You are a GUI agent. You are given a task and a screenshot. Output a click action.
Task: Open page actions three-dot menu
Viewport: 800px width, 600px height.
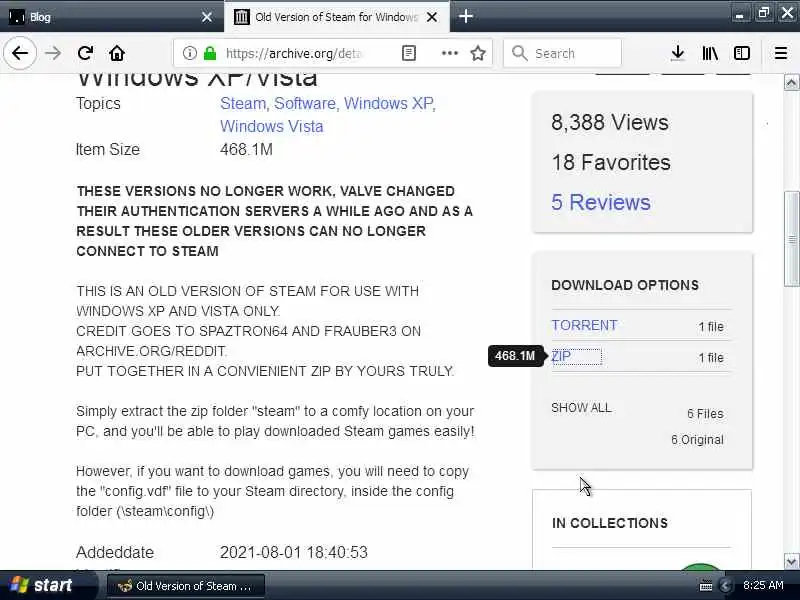click(449, 53)
